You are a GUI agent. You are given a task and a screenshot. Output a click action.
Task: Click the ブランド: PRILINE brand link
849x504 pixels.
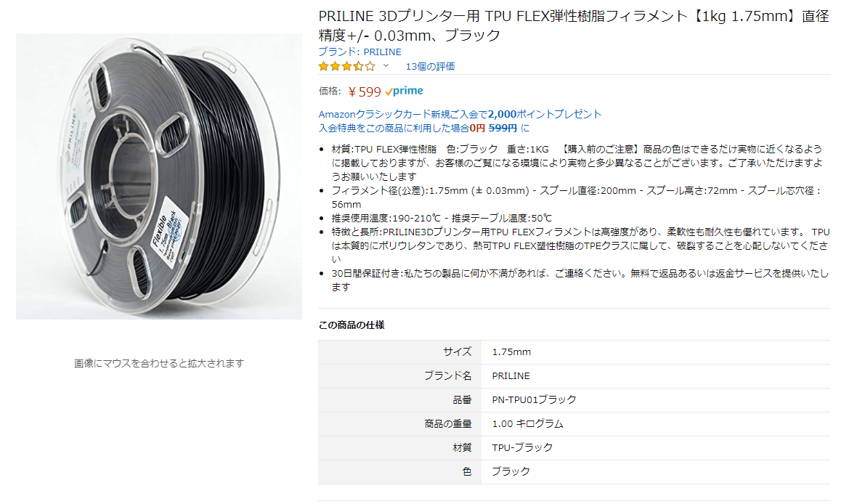pyautogui.click(x=359, y=52)
